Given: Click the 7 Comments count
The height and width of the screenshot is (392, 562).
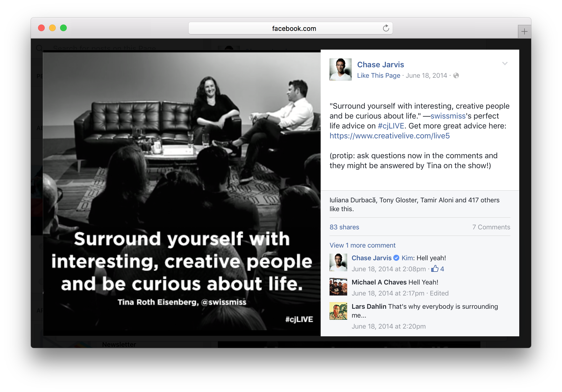Looking at the screenshot, I should pyautogui.click(x=491, y=227).
